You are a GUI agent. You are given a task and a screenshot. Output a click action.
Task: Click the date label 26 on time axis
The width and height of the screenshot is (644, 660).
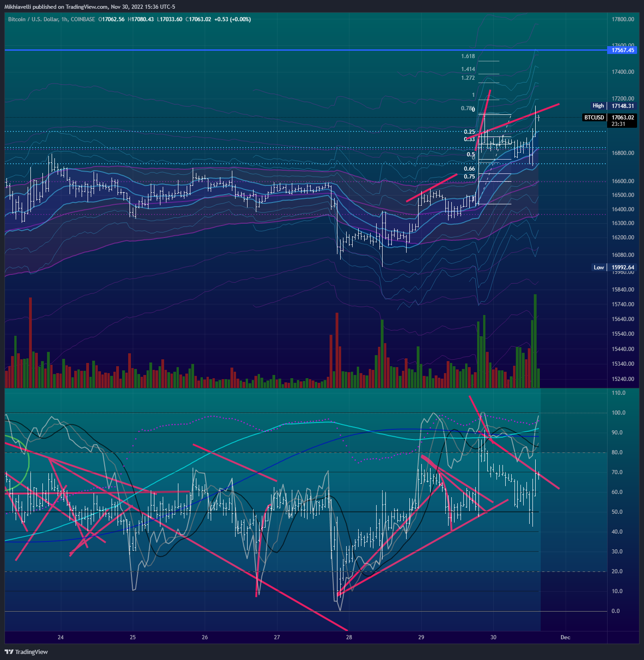[x=205, y=637]
